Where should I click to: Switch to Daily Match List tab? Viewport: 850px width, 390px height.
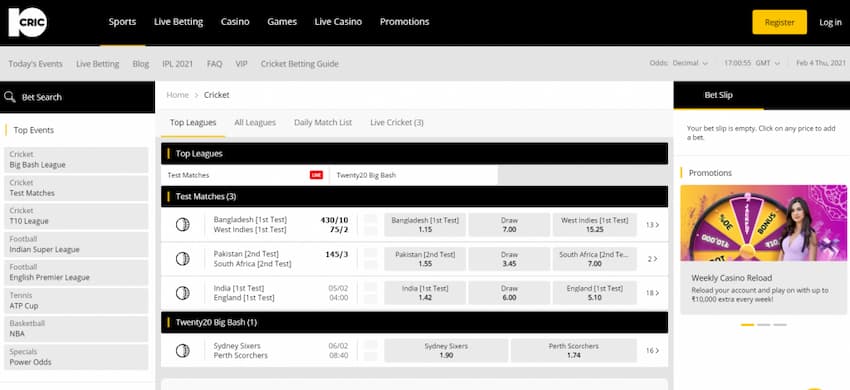[x=323, y=123]
